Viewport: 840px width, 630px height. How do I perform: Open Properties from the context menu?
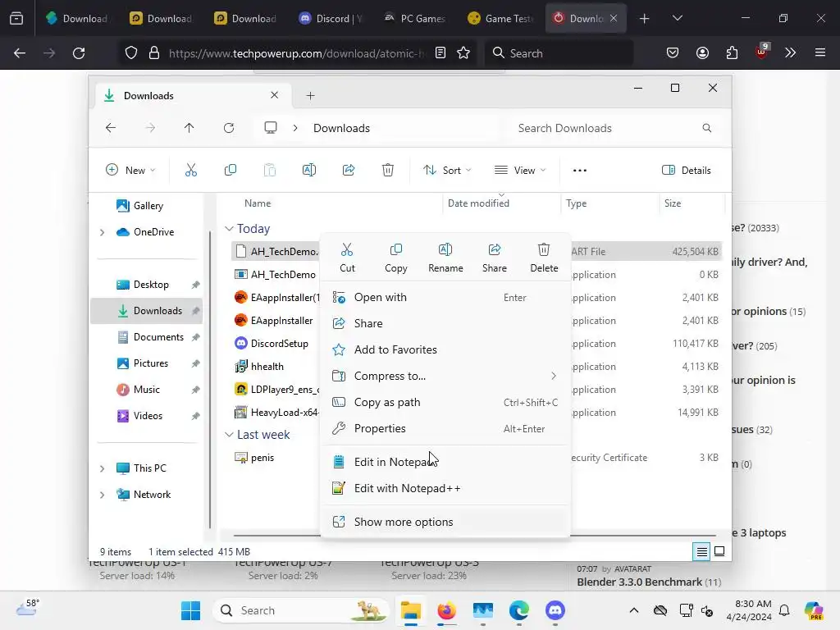click(445, 428)
